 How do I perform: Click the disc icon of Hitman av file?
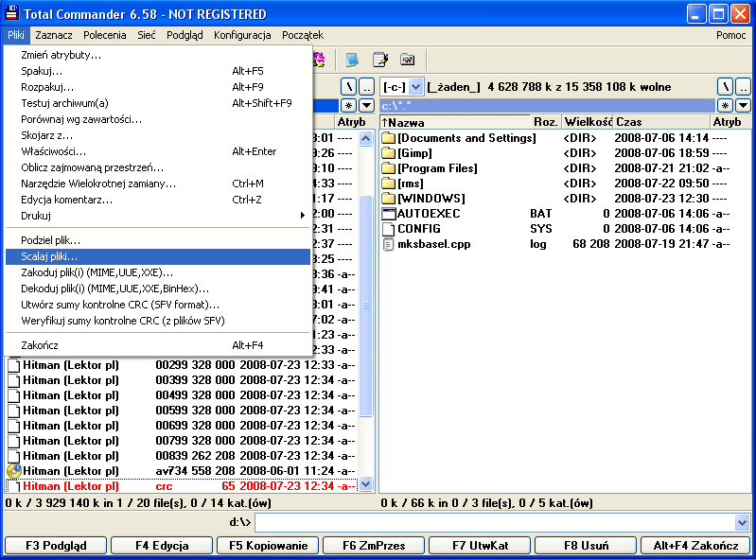tap(13, 471)
